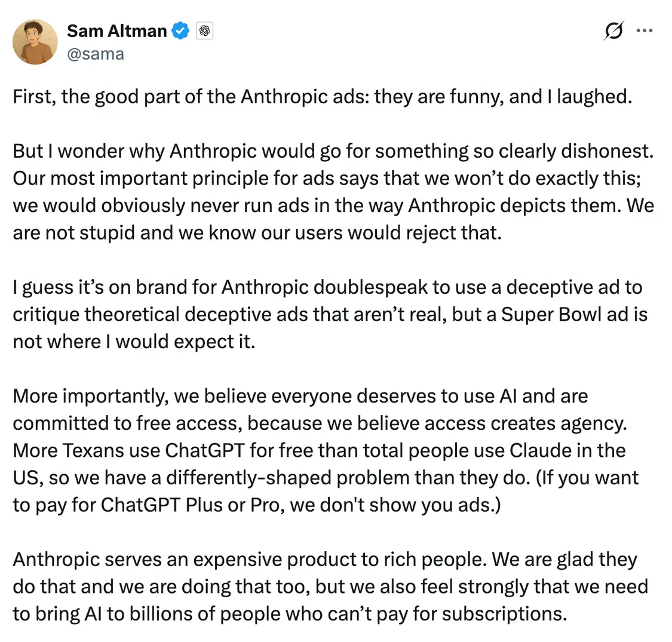Click the blue verified checkmark badge
The height and width of the screenshot is (642, 672).
click(x=180, y=30)
